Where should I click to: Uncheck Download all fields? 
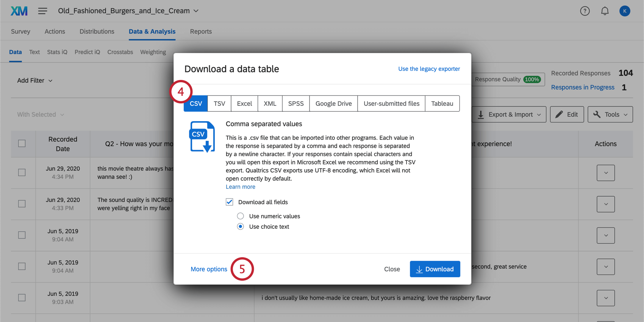pyautogui.click(x=230, y=202)
